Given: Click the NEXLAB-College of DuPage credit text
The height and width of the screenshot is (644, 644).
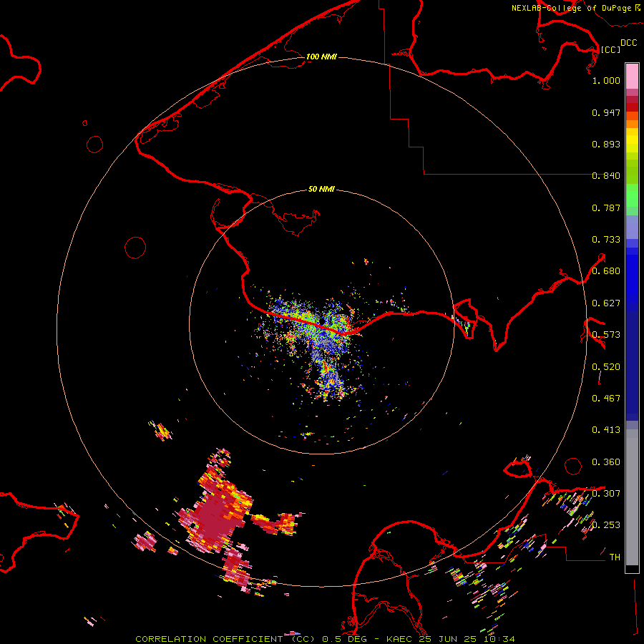Looking at the screenshot, I should tap(571, 8).
